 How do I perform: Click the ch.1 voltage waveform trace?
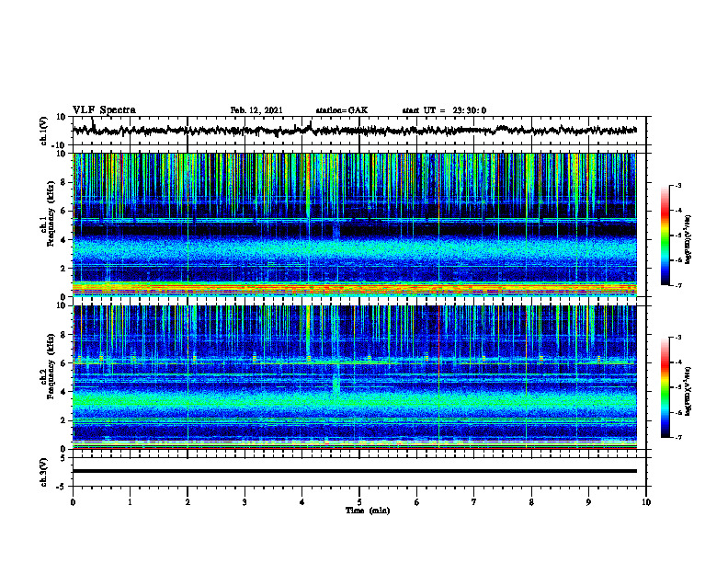tap(354, 131)
